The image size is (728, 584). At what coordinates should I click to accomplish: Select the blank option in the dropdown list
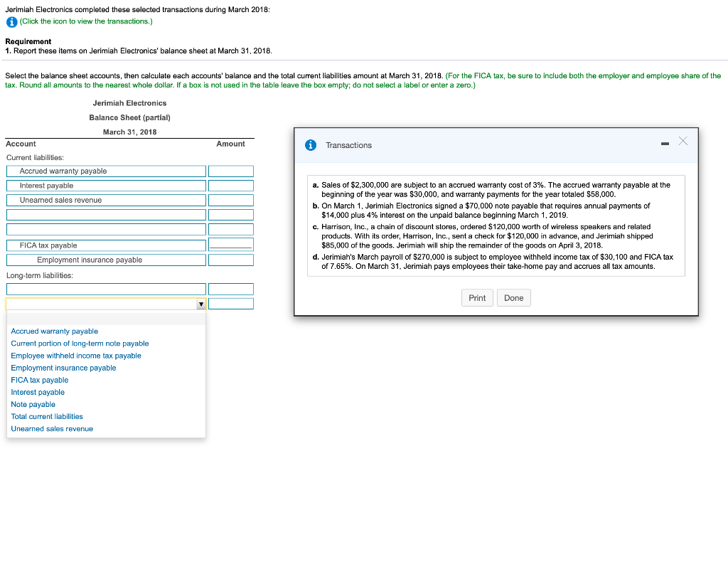click(x=106, y=319)
